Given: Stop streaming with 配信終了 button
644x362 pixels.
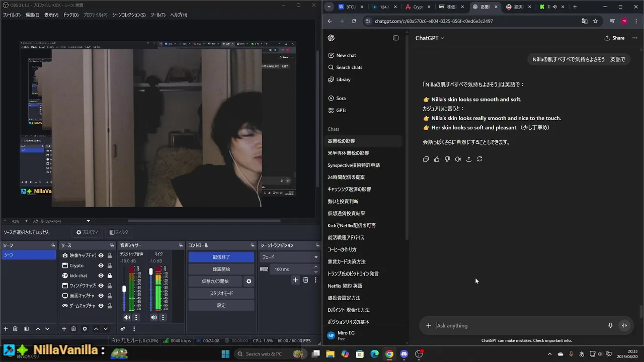Looking at the screenshot, I should [x=221, y=257].
